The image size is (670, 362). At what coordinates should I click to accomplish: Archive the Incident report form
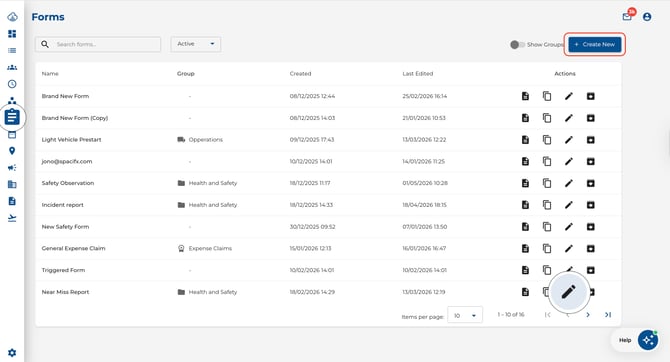591,205
